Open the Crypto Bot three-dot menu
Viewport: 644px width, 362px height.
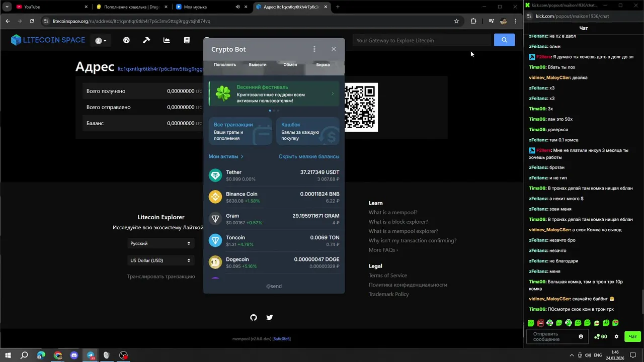(x=314, y=49)
